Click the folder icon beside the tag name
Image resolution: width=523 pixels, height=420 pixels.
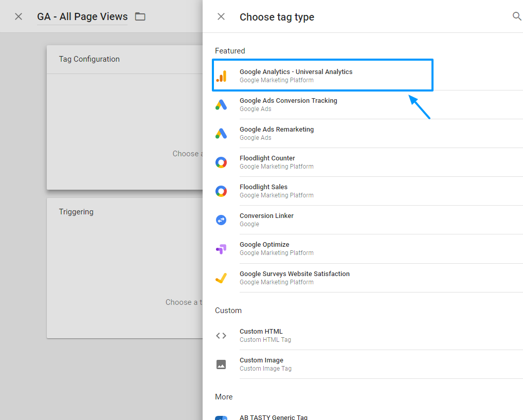(140, 16)
